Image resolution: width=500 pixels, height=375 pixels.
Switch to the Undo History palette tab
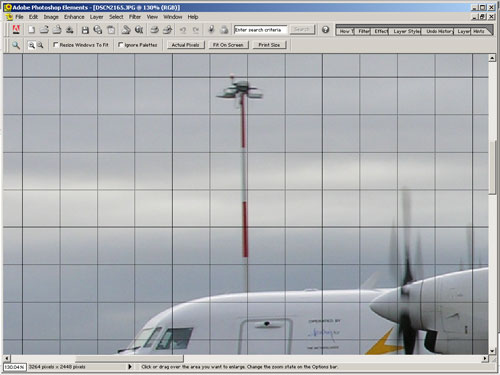click(439, 31)
